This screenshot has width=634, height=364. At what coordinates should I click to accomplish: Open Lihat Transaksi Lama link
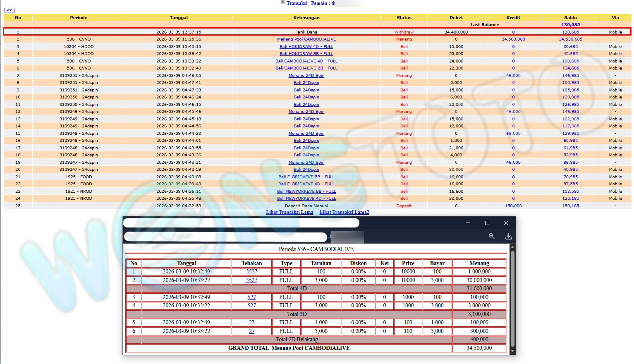(x=289, y=212)
